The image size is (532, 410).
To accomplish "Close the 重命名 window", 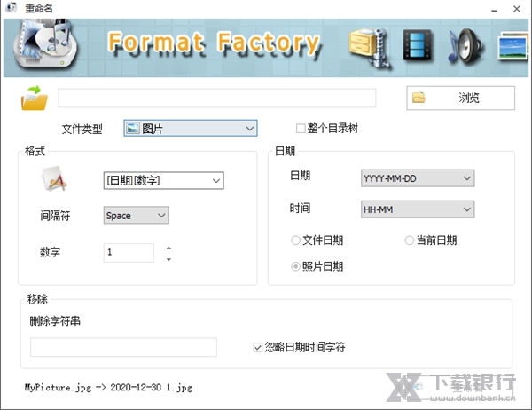I will [517, 9].
